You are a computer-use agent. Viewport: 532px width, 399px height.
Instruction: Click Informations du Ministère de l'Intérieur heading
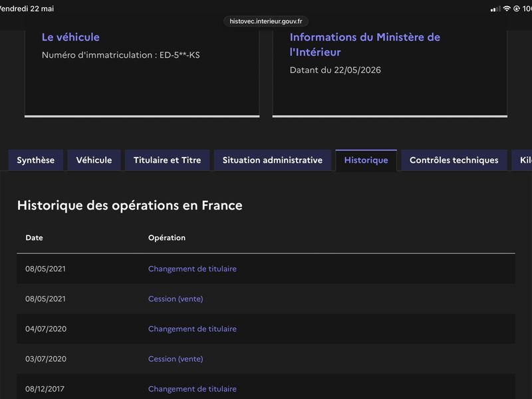click(x=364, y=45)
